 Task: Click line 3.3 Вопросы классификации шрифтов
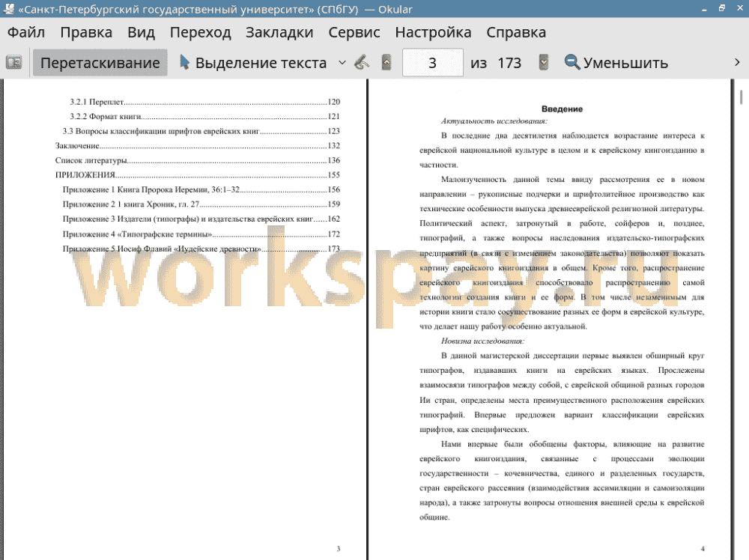pyautogui.click(x=201, y=131)
